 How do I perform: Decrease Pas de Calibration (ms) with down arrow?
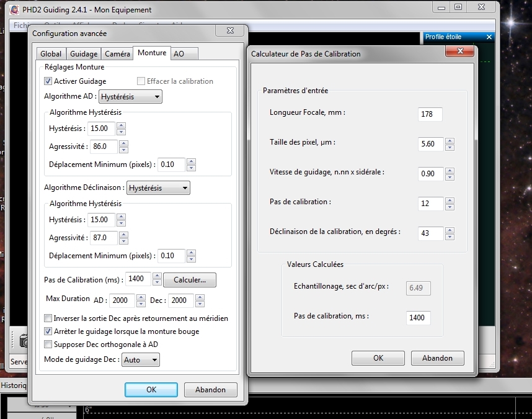click(x=157, y=282)
